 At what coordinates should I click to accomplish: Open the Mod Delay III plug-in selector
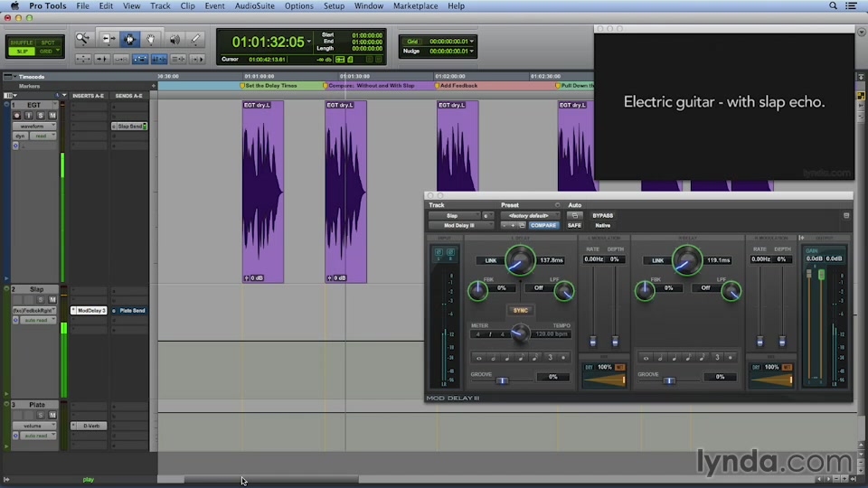pyautogui.click(x=460, y=225)
